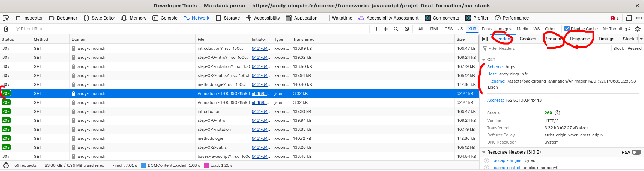Toggle responsive design mode icon
This screenshot has height=171, width=644.
629,18
